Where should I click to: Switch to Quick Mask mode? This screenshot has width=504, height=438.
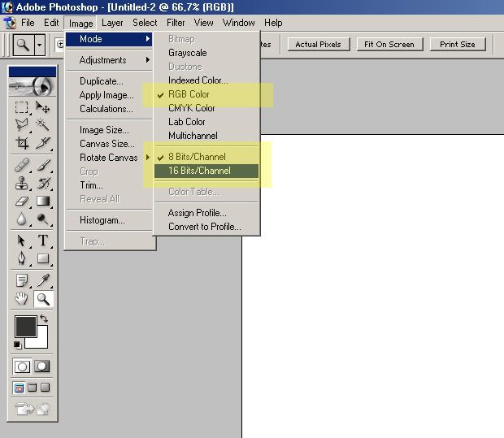point(42,366)
